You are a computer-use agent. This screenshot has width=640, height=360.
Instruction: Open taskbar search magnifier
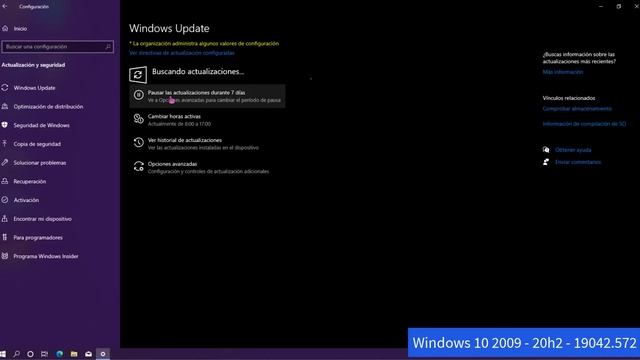click(17, 354)
